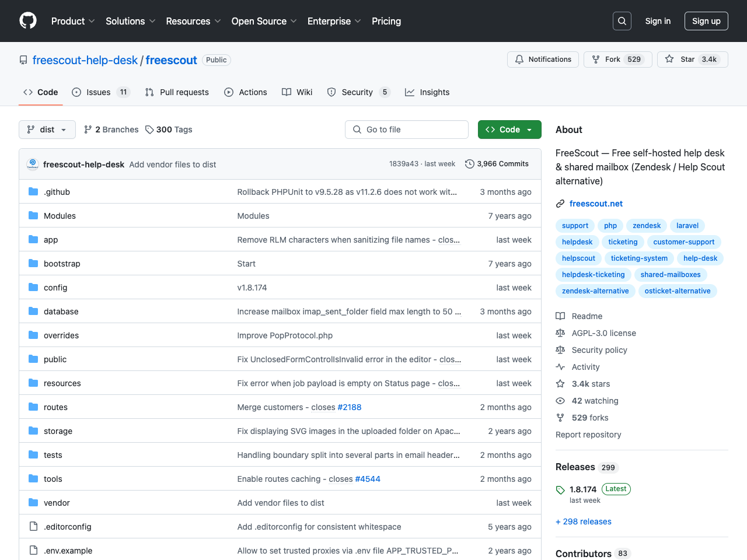
Task: Click the laravel topic tag
Action: click(x=687, y=226)
